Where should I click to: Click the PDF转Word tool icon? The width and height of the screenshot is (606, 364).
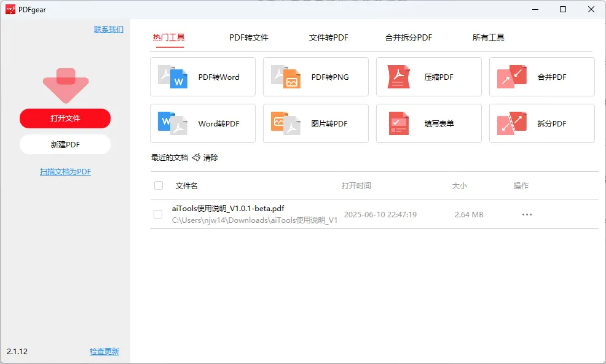173,77
